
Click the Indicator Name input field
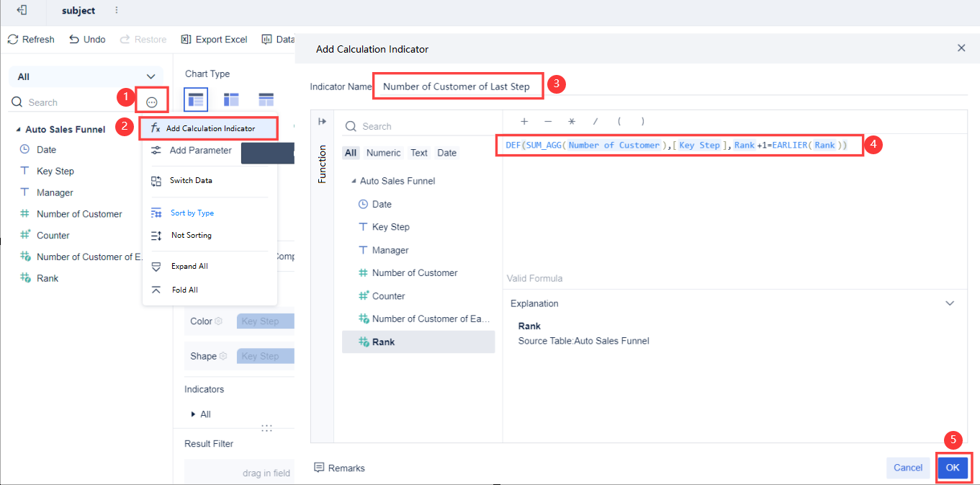coord(457,86)
